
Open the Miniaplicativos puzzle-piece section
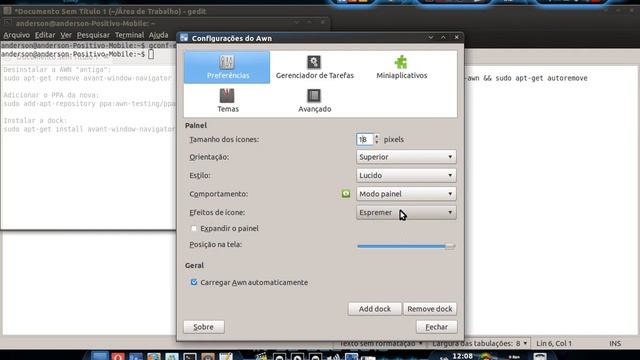[401, 67]
